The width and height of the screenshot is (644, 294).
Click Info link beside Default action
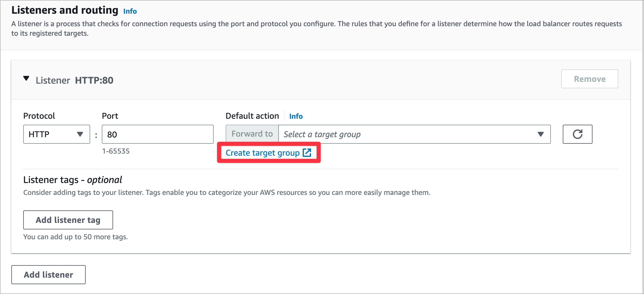(296, 116)
